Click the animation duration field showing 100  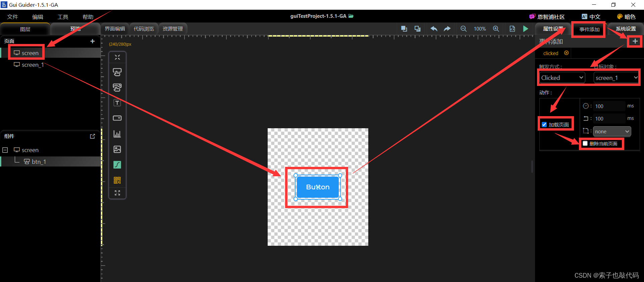point(609,119)
